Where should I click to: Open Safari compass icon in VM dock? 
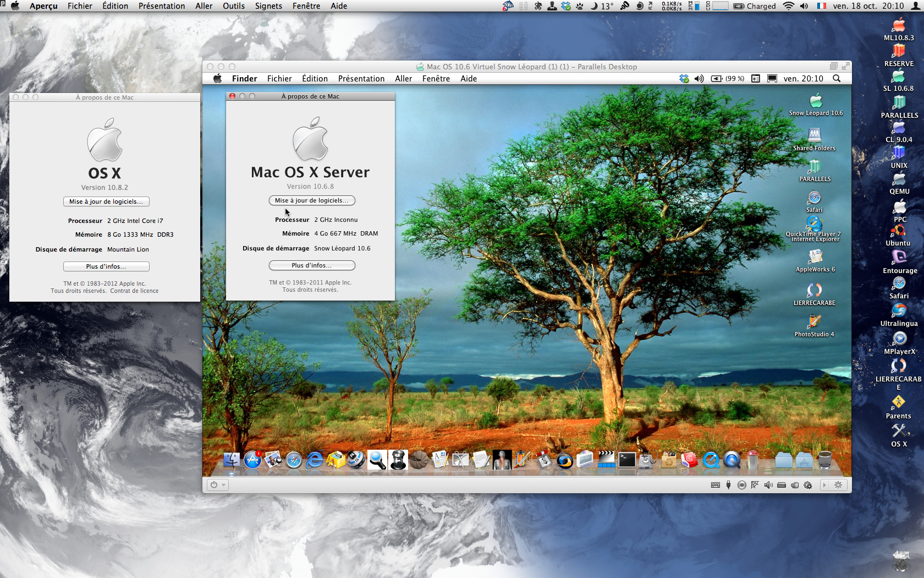pos(294,459)
